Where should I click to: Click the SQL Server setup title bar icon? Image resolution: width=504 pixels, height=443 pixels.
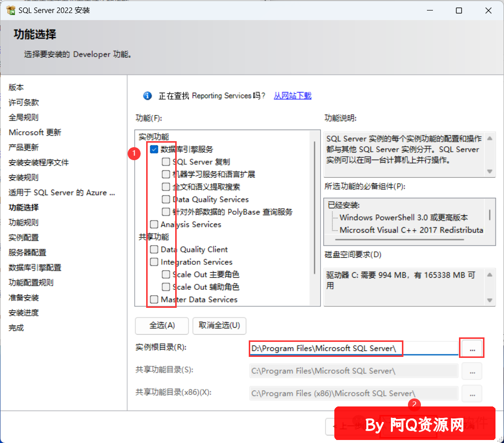pos(11,11)
